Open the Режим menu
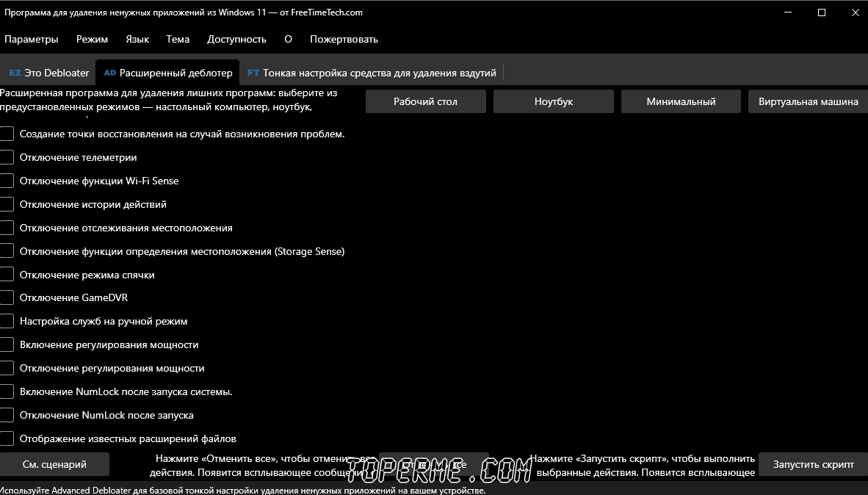Image resolution: width=868 pixels, height=495 pixels. pyautogui.click(x=92, y=40)
